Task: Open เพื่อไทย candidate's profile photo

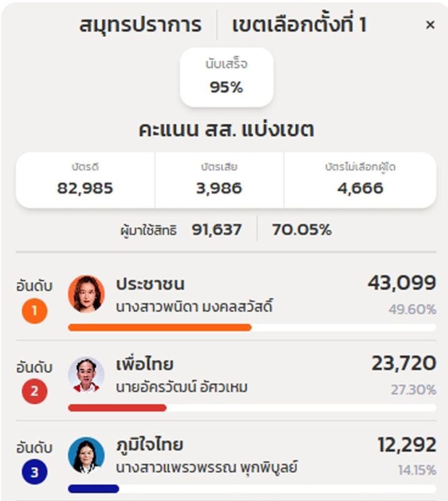Action: (86, 374)
